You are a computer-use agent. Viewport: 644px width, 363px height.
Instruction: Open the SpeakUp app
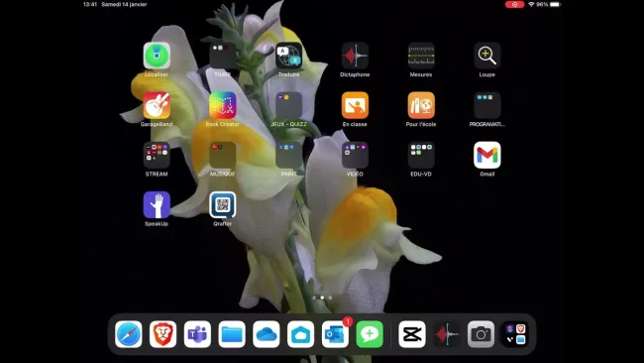pyautogui.click(x=157, y=204)
